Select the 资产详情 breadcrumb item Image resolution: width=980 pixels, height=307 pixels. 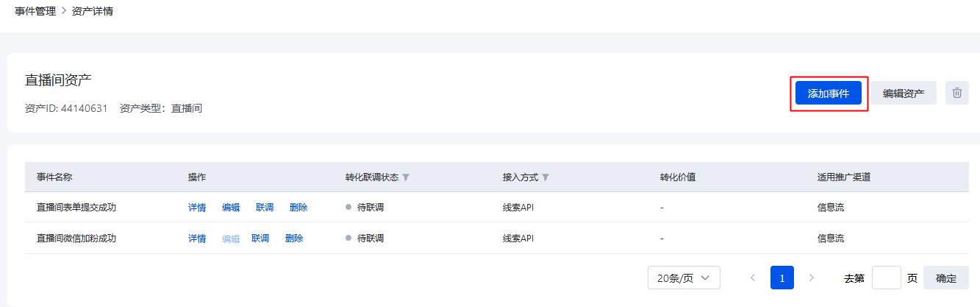click(93, 12)
